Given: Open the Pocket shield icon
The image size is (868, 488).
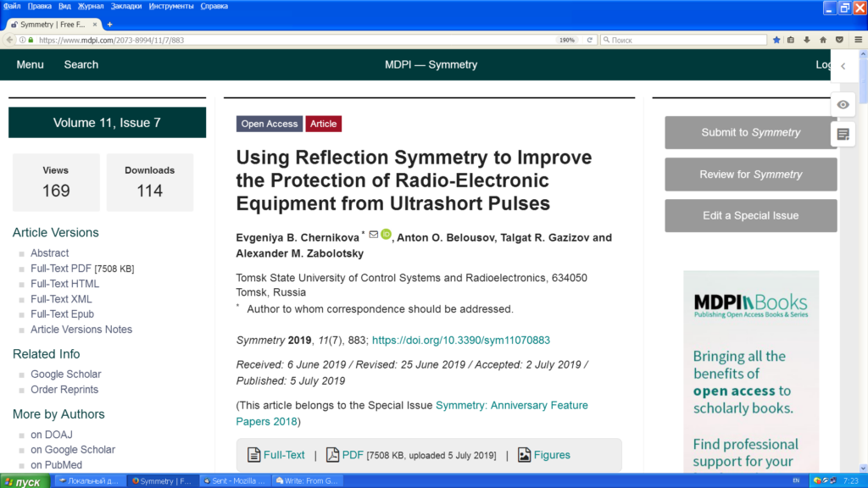Looking at the screenshot, I should coord(840,40).
